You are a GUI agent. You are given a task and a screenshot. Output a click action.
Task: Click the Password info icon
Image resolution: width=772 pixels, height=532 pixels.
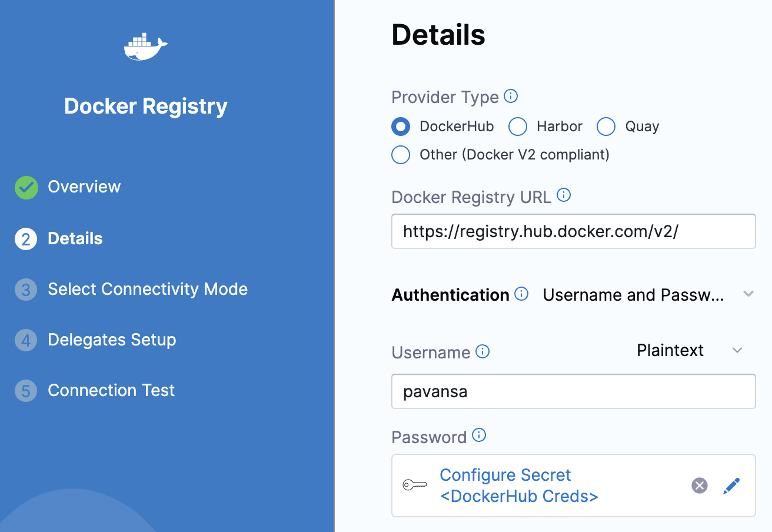coord(480,435)
